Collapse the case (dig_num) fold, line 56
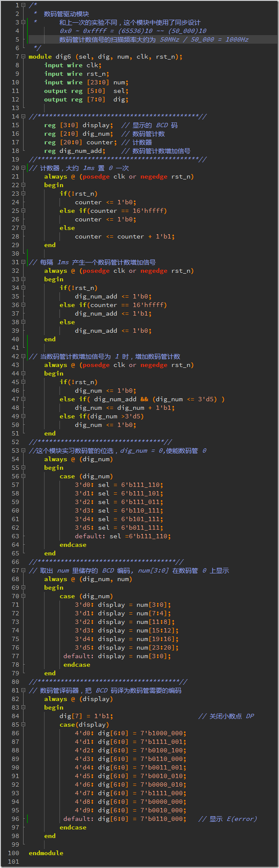 24,476
